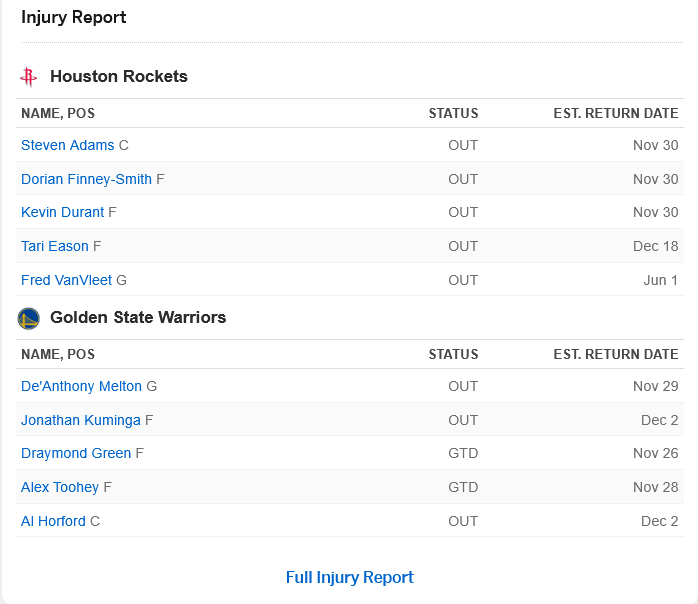
Task: Click Steven Adams OUT status
Action: [x=463, y=146]
